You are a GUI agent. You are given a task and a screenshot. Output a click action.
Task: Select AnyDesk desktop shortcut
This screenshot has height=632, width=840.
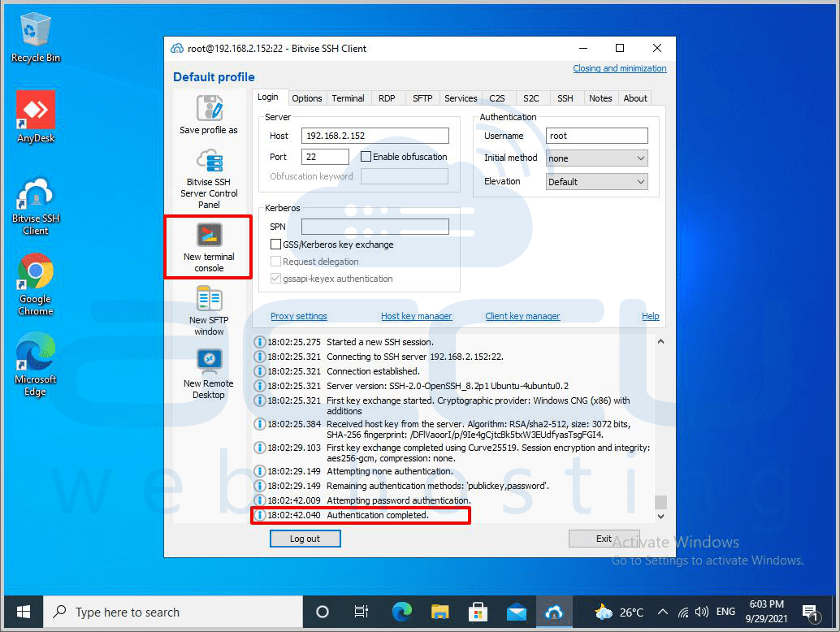[36, 117]
